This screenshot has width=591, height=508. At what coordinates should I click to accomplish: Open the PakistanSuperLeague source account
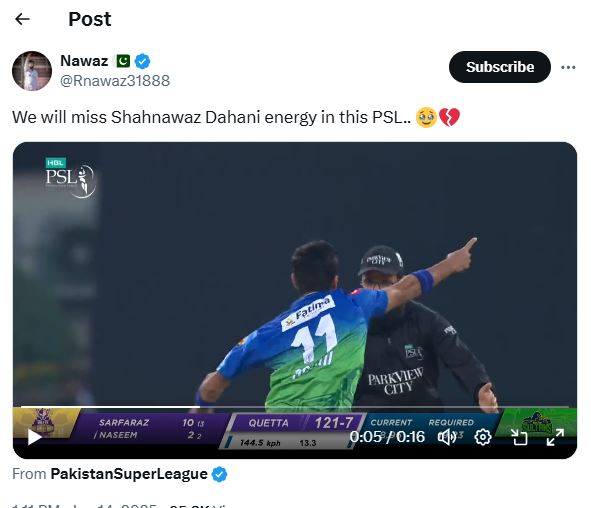coord(129,474)
